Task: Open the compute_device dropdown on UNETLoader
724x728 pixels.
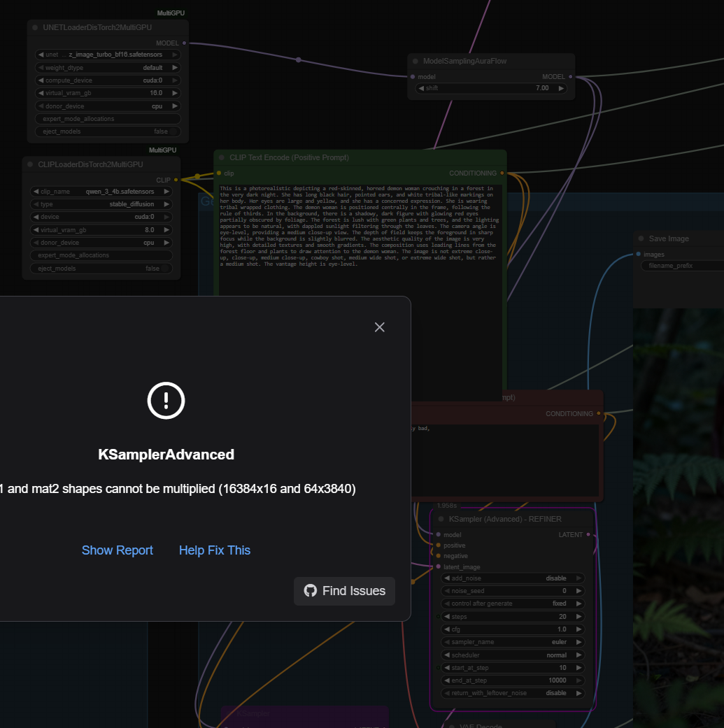Action: tap(108, 80)
